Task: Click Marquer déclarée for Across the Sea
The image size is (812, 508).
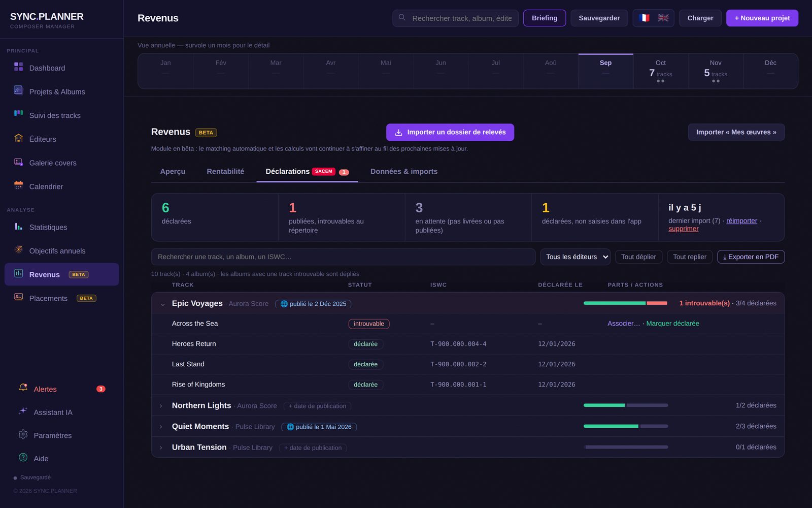Action: click(x=672, y=324)
